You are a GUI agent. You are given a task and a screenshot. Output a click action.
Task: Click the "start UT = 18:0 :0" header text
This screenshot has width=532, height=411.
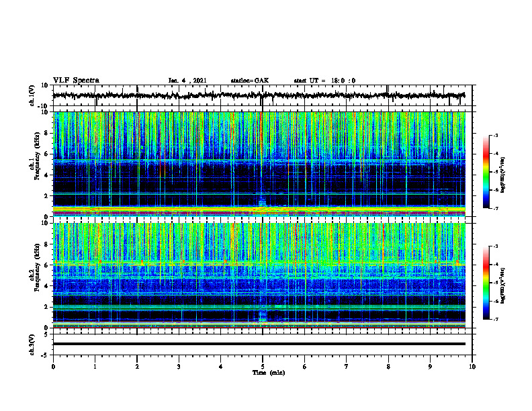324,81
